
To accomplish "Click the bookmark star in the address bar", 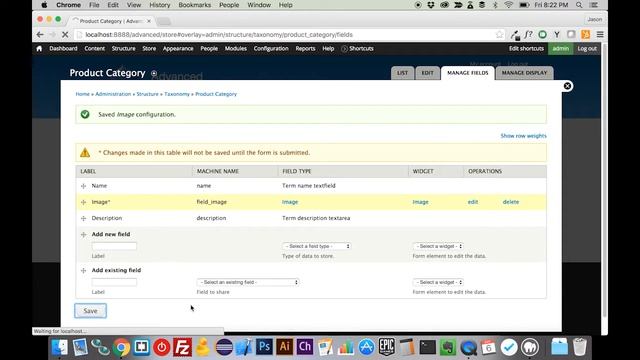I will [499, 35].
